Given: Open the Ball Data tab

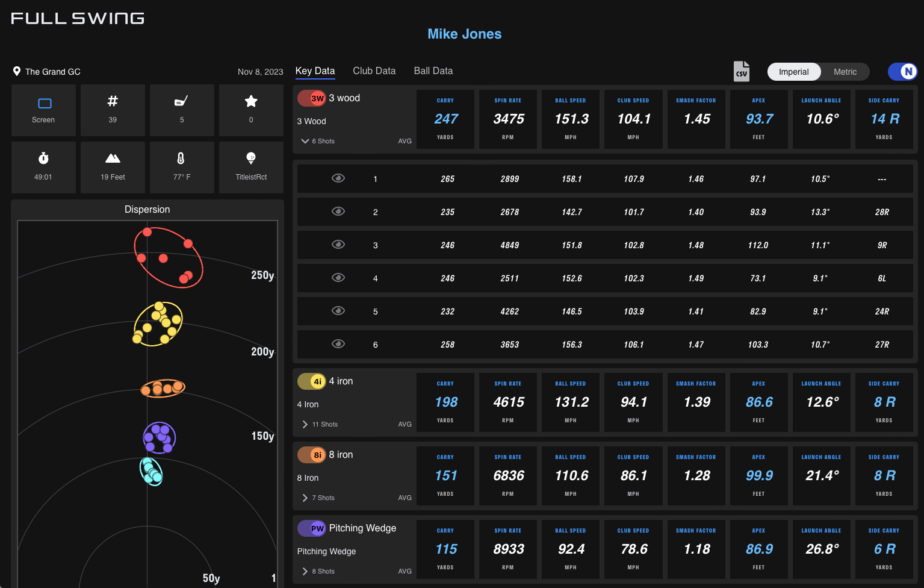Looking at the screenshot, I should [x=433, y=70].
